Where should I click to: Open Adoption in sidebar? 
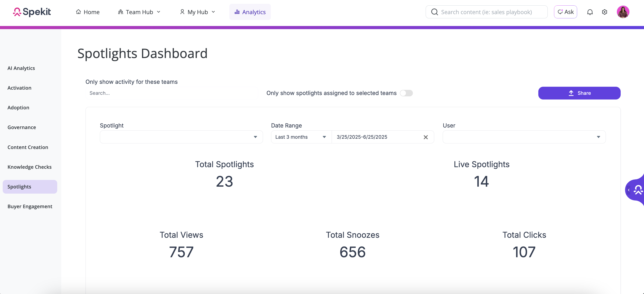18,108
